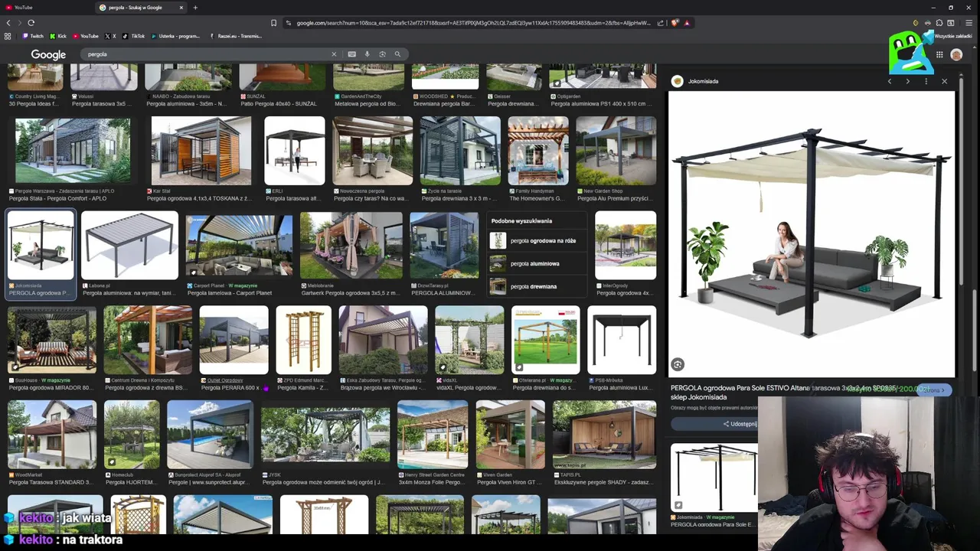
Task: Open SuuHouse MIRADOR pergola thumbnail
Action: pyautogui.click(x=52, y=340)
